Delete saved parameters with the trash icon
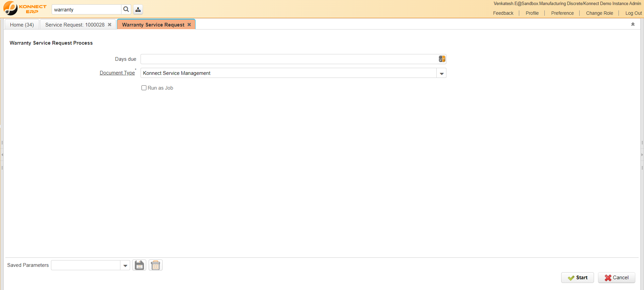Image resolution: width=644 pixels, height=290 pixels. click(156, 265)
